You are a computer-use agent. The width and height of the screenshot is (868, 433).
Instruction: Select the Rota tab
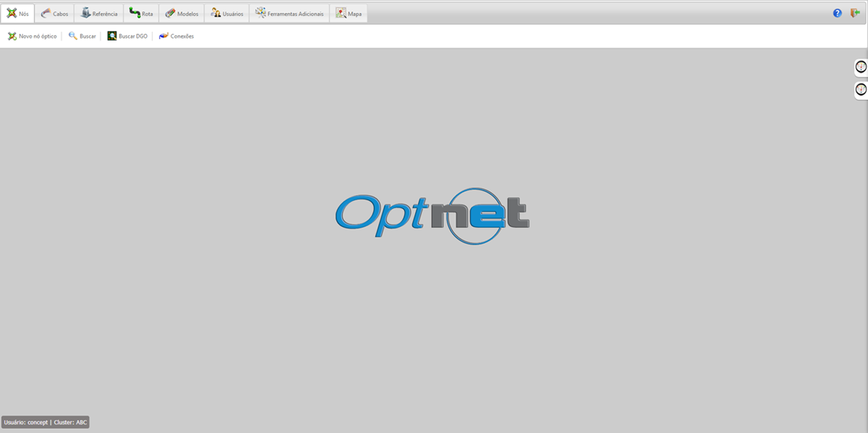(x=141, y=13)
